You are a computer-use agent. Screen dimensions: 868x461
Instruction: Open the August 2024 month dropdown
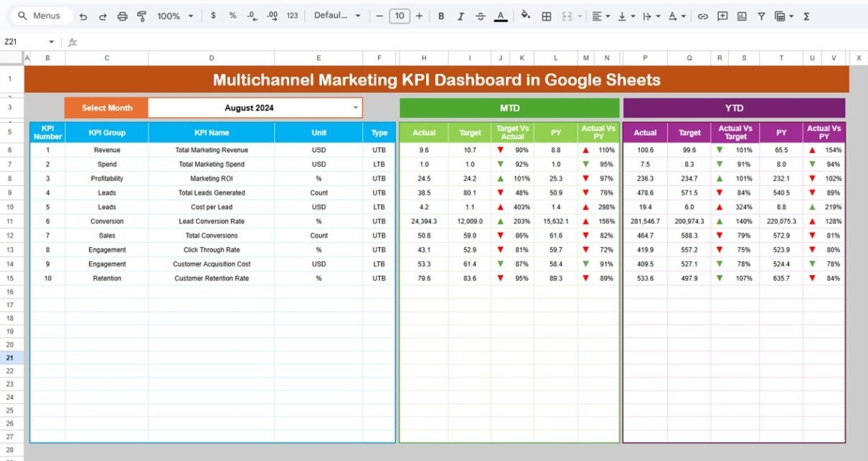pos(355,108)
